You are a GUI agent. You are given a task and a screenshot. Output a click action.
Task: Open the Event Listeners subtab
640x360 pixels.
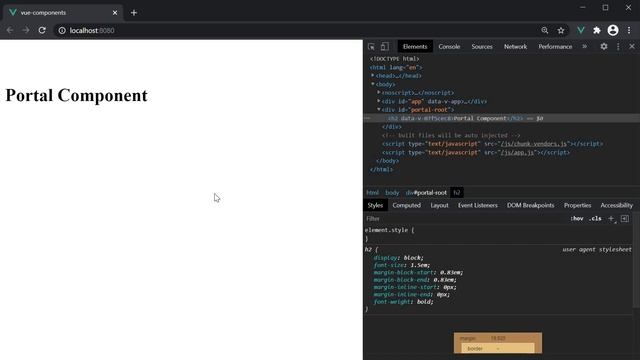pos(478,205)
